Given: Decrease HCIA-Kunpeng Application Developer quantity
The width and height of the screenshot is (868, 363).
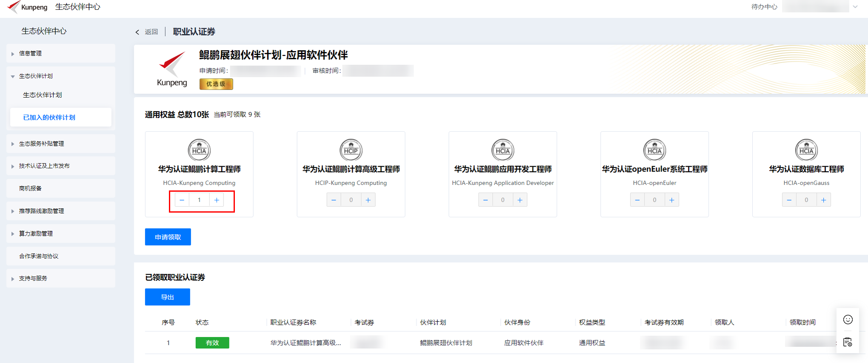Looking at the screenshot, I should tap(485, 200).
